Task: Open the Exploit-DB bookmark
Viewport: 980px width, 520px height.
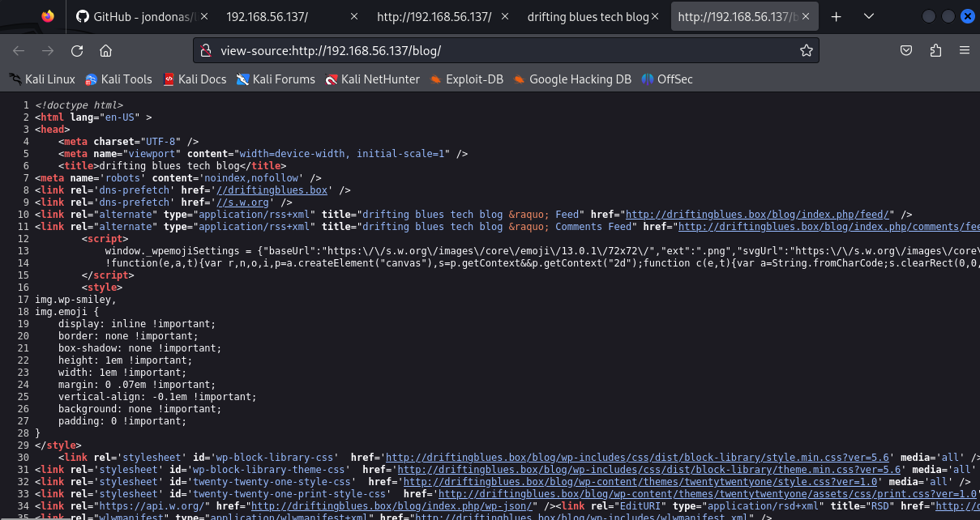Action: 466,79
